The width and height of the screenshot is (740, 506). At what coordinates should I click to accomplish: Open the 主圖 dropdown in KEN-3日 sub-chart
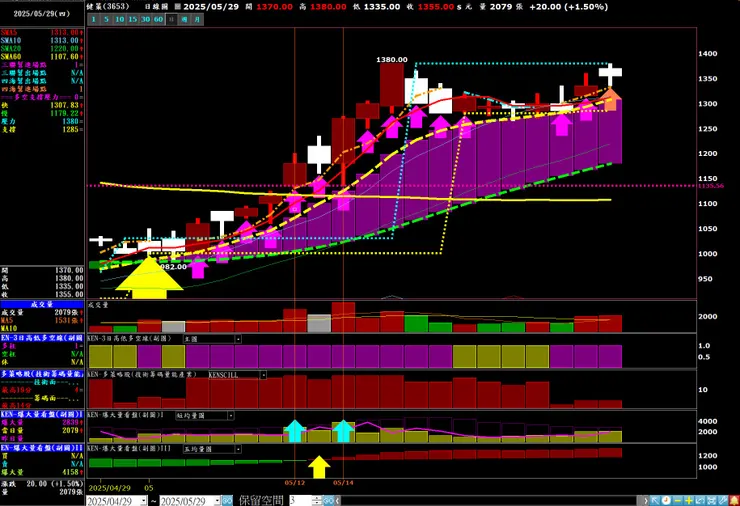[x=238, y=339]
